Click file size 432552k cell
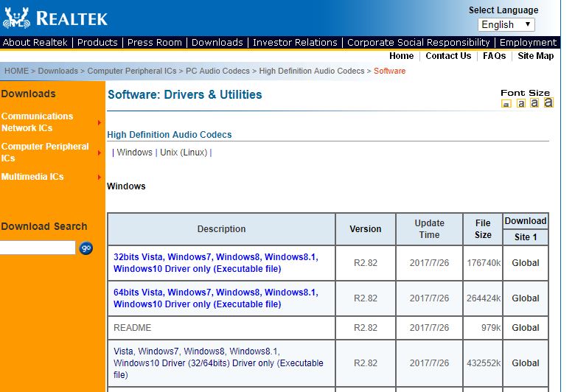575x392 pixels. 483,363
